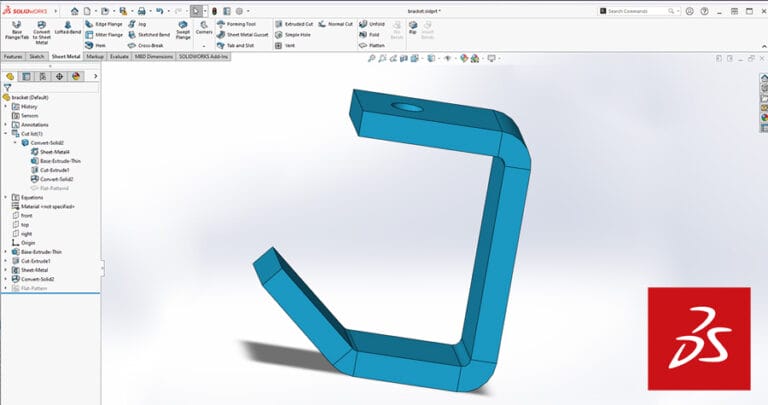Switch to the Features tab

coord(13,57)
